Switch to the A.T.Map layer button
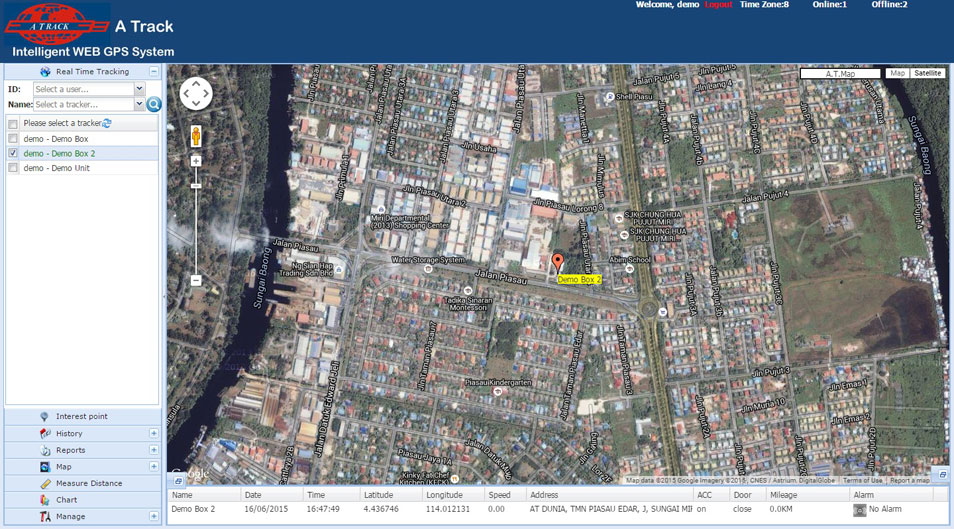The image size is (954, 529). point(840,73)
